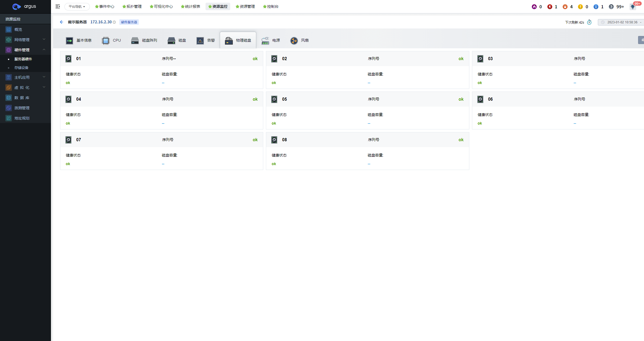Open the 平台导航 dropdown
The height and width of the screenshot is (341, 644).
tap(77, 6)
